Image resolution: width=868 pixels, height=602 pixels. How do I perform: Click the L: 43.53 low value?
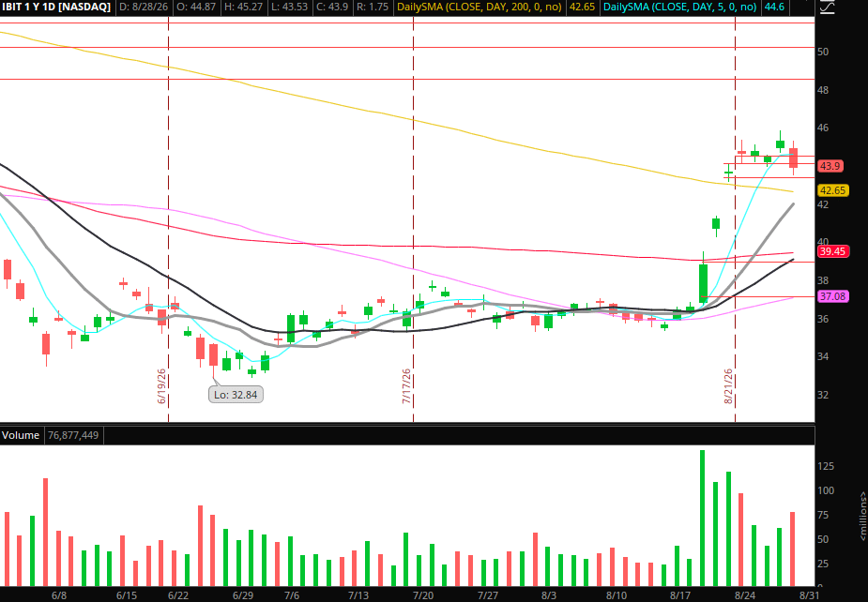(288, 8)
